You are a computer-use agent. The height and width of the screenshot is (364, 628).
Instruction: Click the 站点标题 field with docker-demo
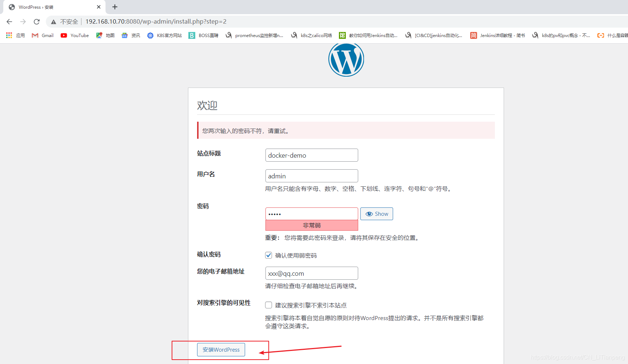pyautogui.click(x=312, y=155)
